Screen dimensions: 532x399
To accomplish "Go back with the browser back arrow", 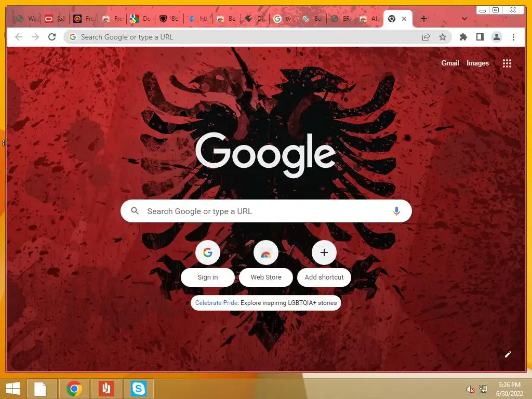I will pyautogui.click(x=19, y=37).
